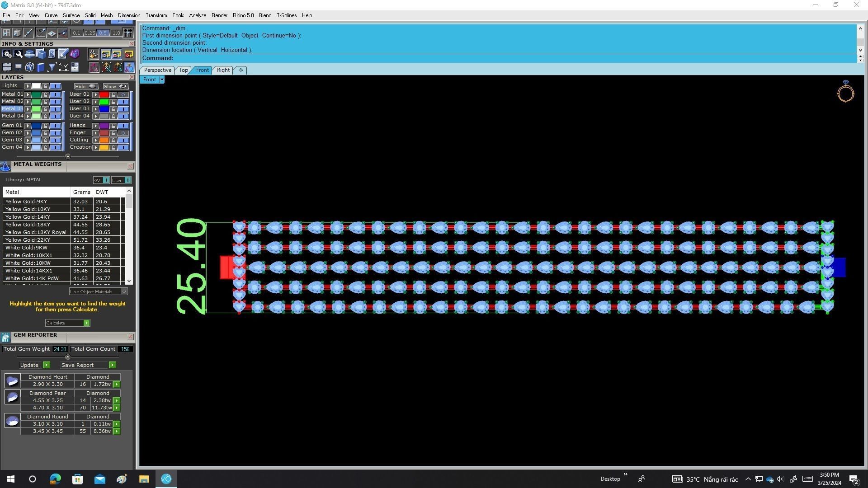Switch to the Perspective viewport tab
The height and width of the screenshot is (488, 868).
(157, 70)
